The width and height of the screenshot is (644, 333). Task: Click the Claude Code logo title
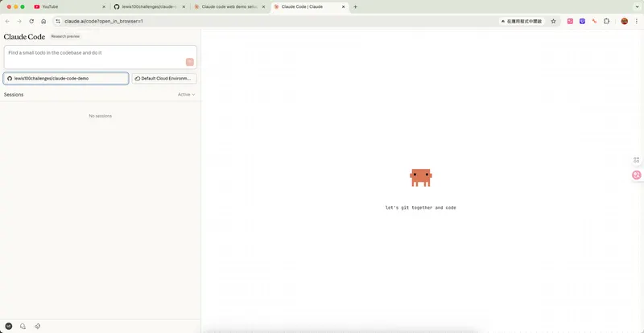click(x=24, y=36)
